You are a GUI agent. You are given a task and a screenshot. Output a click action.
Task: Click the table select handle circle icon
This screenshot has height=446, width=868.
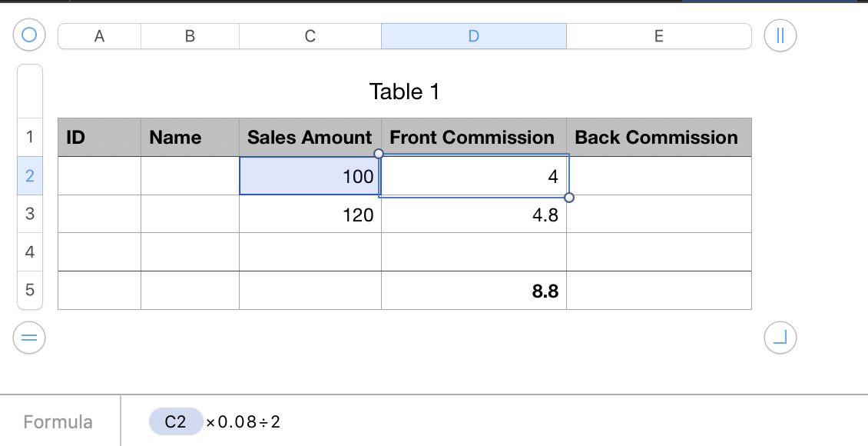tap(30, 35)
